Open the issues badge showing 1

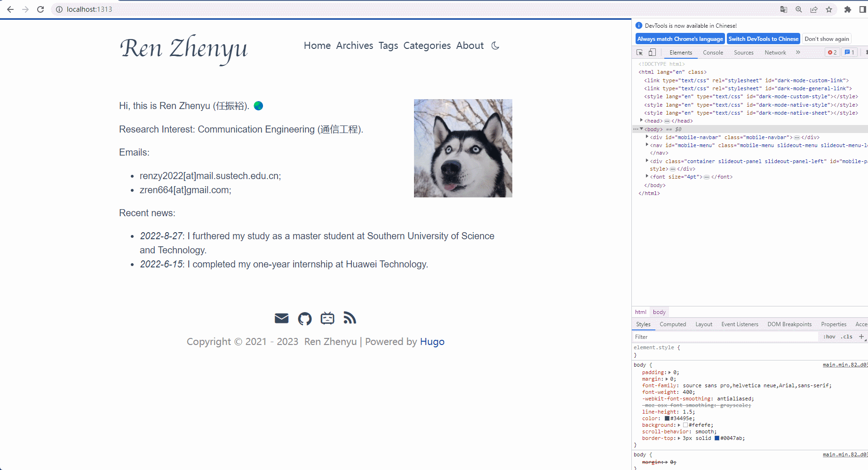coord(849,52)
